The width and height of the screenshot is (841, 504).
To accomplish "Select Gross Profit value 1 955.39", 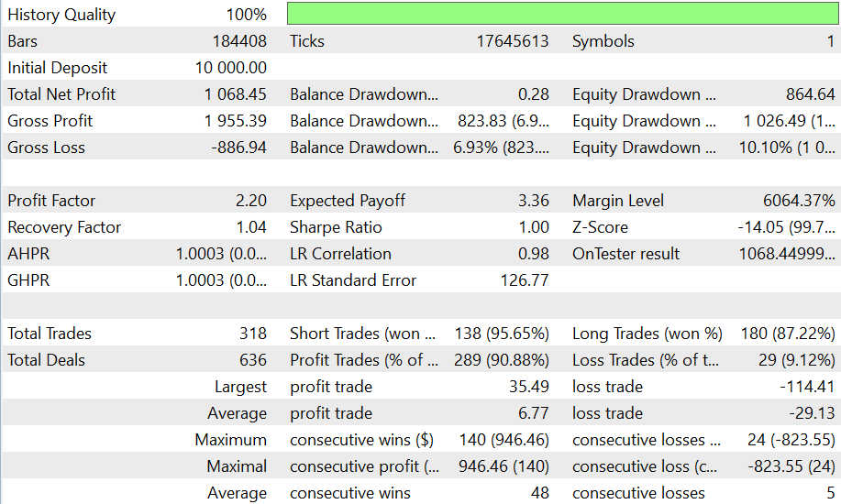I will tap(235, 121).
